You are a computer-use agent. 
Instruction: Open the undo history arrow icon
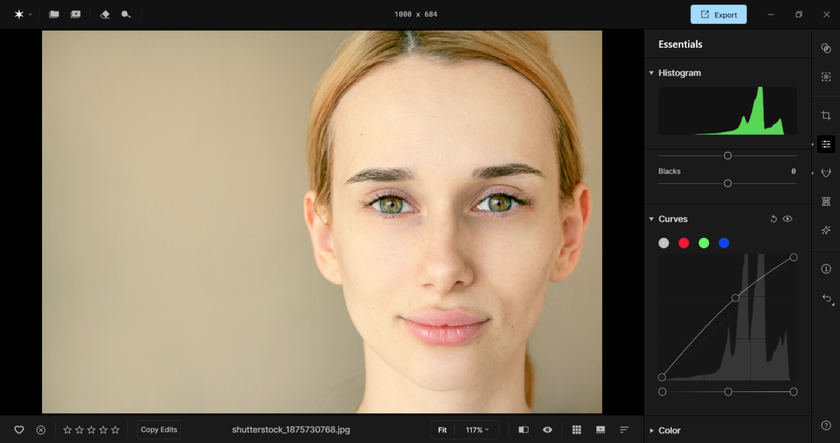click(x=827, y=298)
